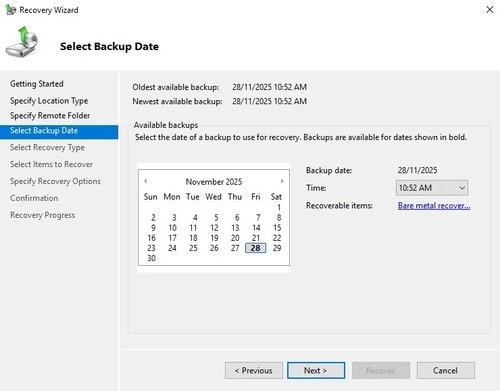The width and height of the screenshot is (500, 391).
Task: Open the Time dropdown showing 10:52 AM
Action: click(x=432, y=188)
